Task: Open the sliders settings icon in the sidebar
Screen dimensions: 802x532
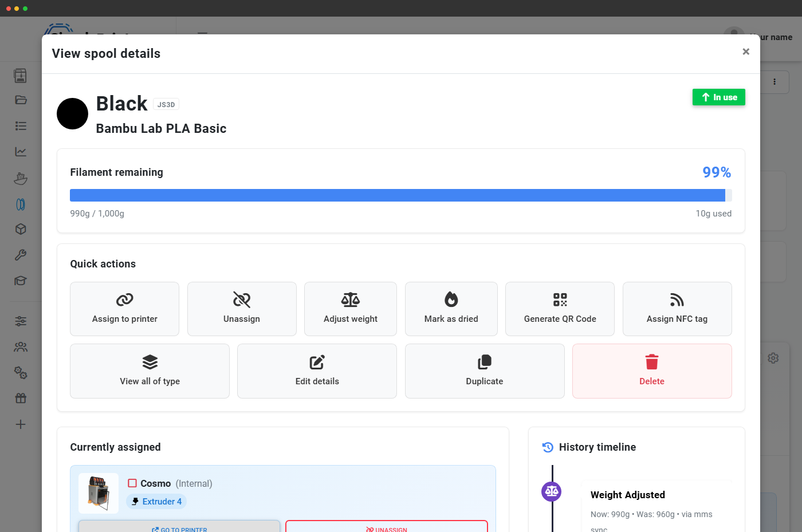Action: [x=21, y=321]
